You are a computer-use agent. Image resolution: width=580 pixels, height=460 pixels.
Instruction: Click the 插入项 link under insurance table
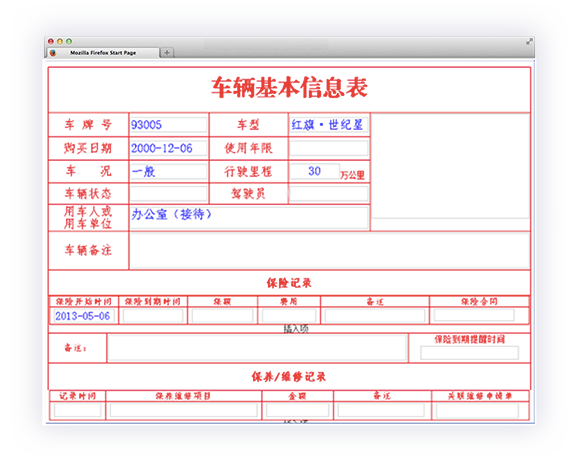click(x=296, y=328)
